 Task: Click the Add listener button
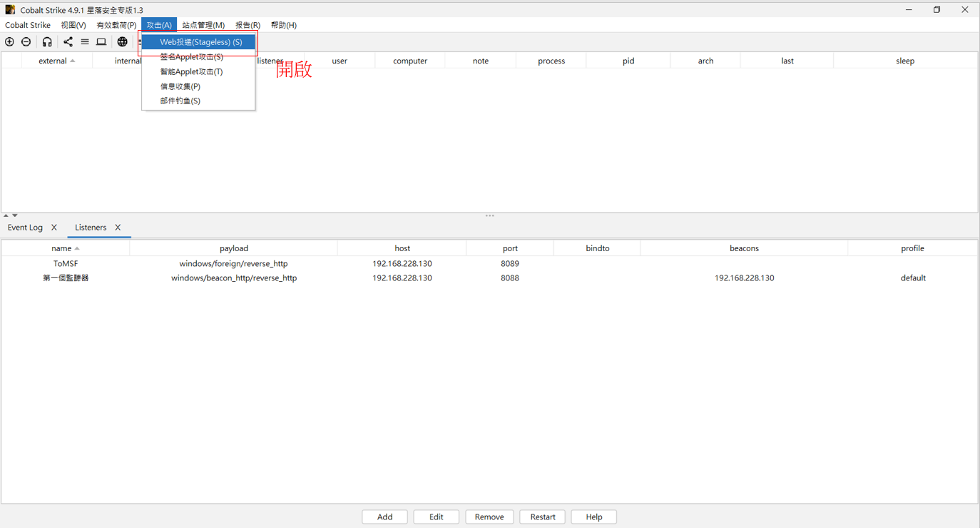(x=385, y=517)
